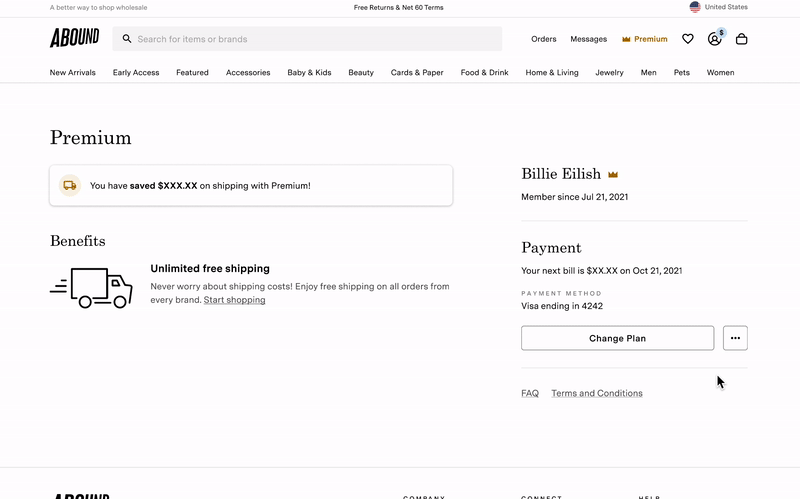Browse Home & Living category
800x499 pixels.
[552, 72]
